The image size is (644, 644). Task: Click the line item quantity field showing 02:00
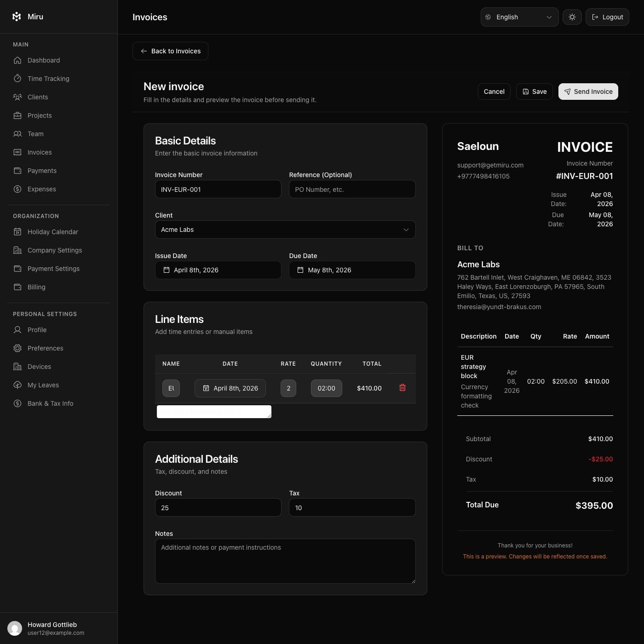(326, 388)
